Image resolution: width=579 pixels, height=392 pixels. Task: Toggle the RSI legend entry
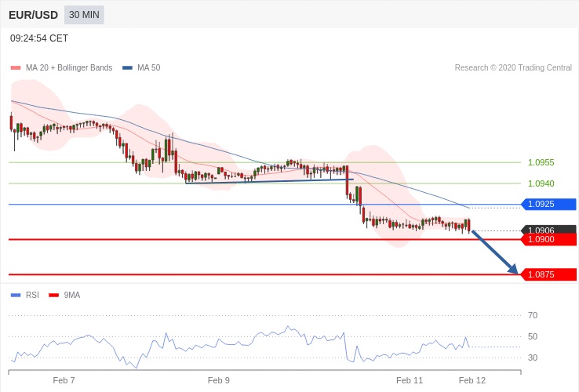25,295
